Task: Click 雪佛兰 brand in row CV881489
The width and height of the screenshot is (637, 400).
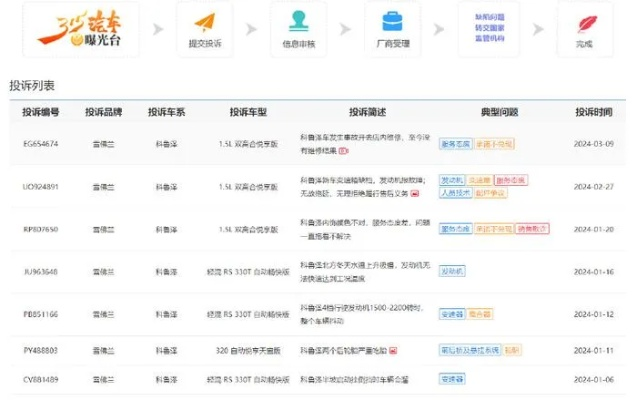Action: click(x=104, y=380)
